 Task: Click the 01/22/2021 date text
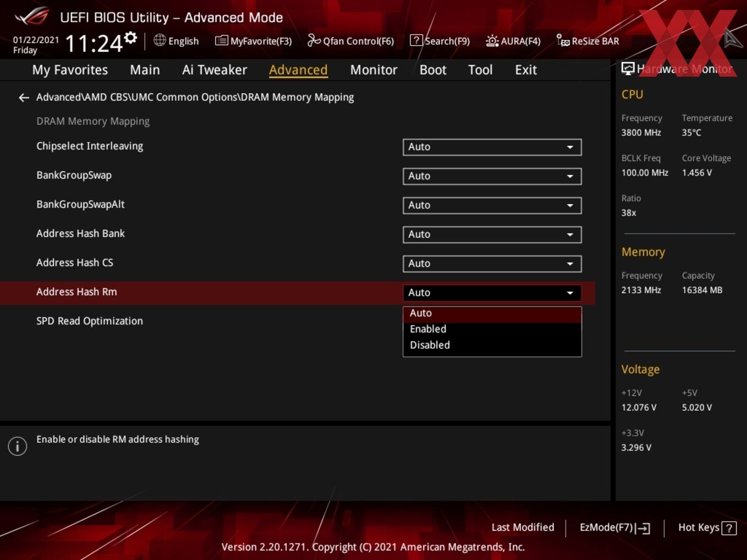36,40
